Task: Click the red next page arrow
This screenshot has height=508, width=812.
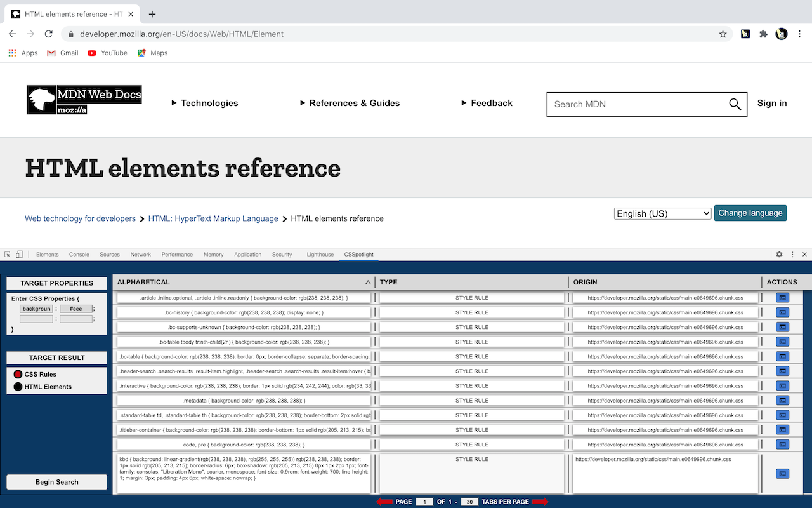Action: coord(540,502)
